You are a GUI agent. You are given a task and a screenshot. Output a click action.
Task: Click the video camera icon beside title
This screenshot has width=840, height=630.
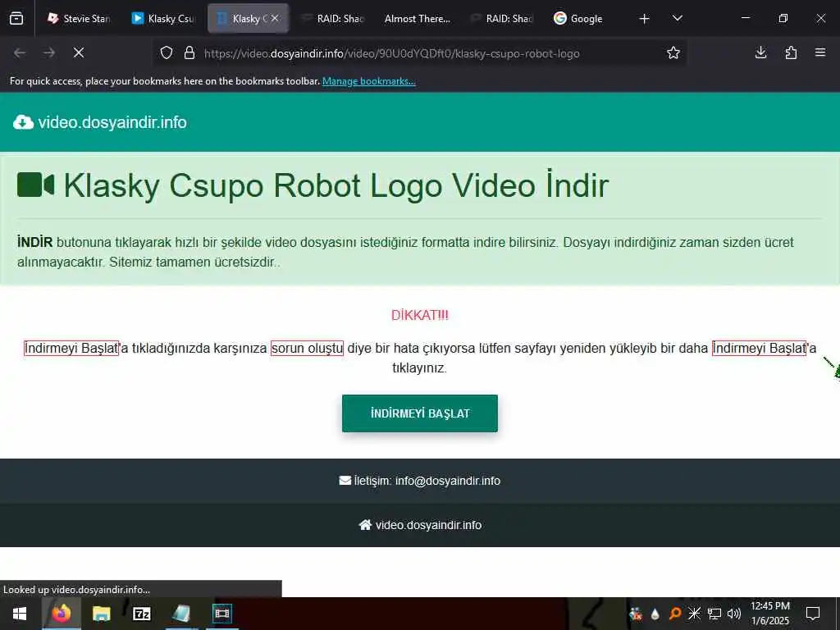tap(35, 185)
